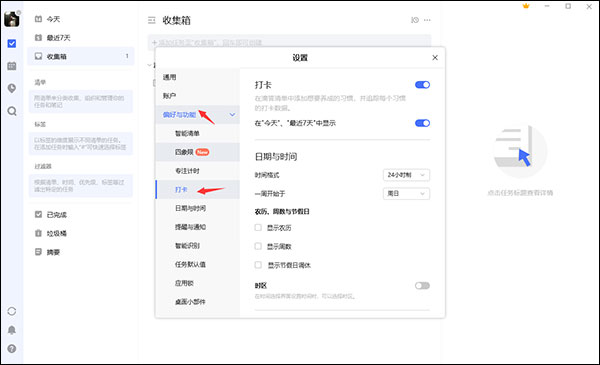Check the 显示节假日调休 checkbox
Image resolution: width=600 pixels, height=365 pixels.
point(258,265)
